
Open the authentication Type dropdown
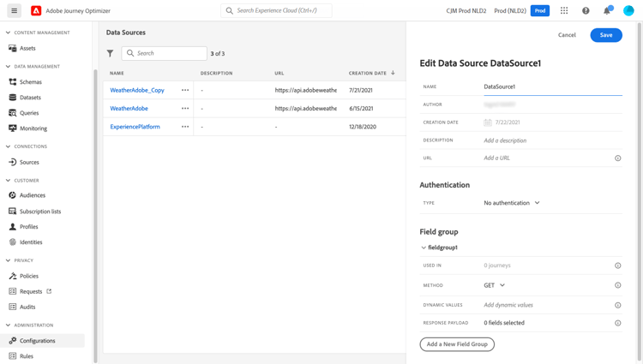click(512, 203)
